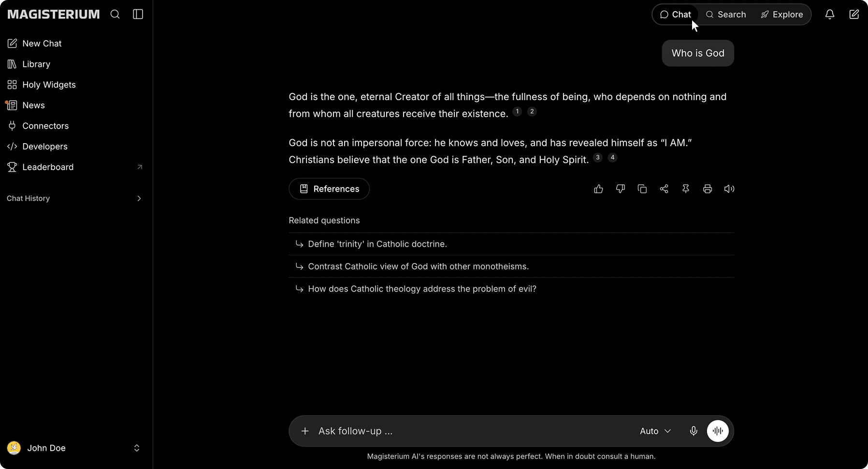868x469 pixels.
Task: Open citation number 1
Action: [517, 112]
